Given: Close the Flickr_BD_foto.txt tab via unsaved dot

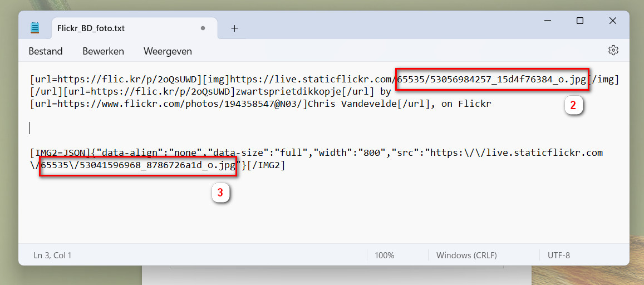Looking at the screenshot, I should [203, 28].
